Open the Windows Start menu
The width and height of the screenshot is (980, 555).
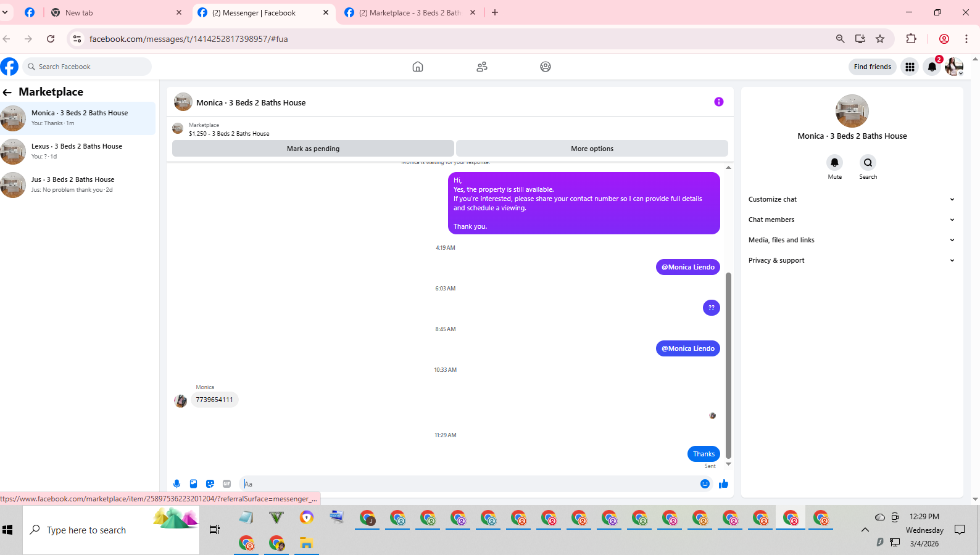point(8,530)
